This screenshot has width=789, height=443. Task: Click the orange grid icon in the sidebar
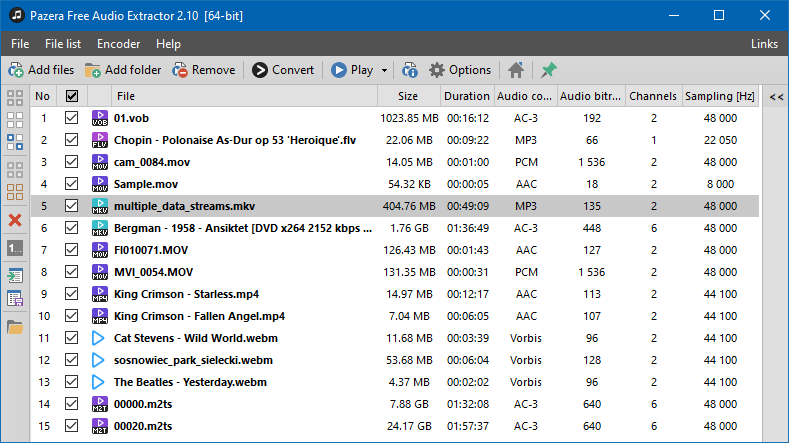15,192
